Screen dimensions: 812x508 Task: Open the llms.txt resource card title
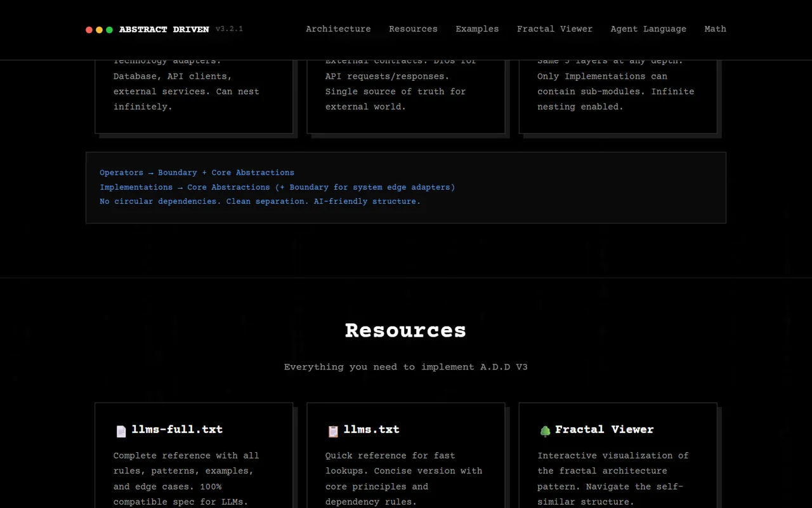click(372, 430)
